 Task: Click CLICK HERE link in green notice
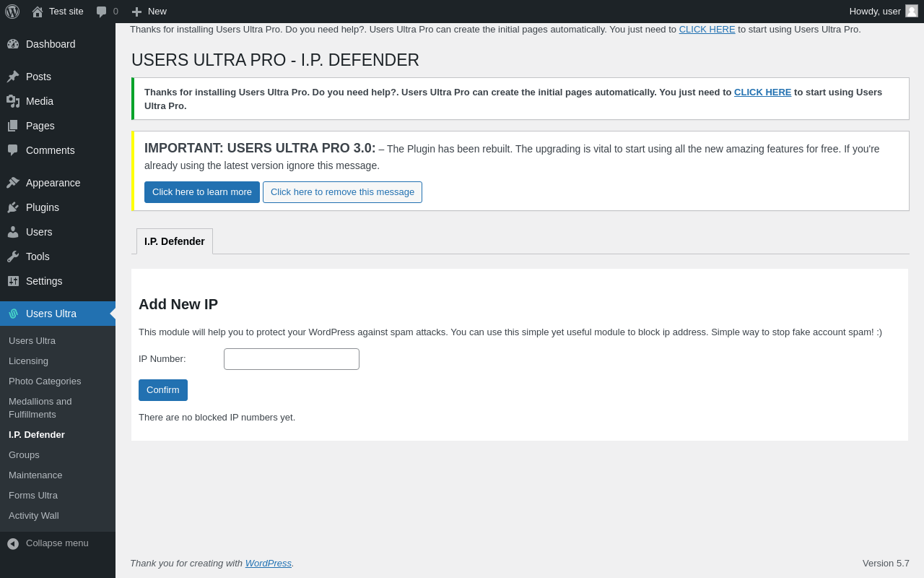pos(762,92)
